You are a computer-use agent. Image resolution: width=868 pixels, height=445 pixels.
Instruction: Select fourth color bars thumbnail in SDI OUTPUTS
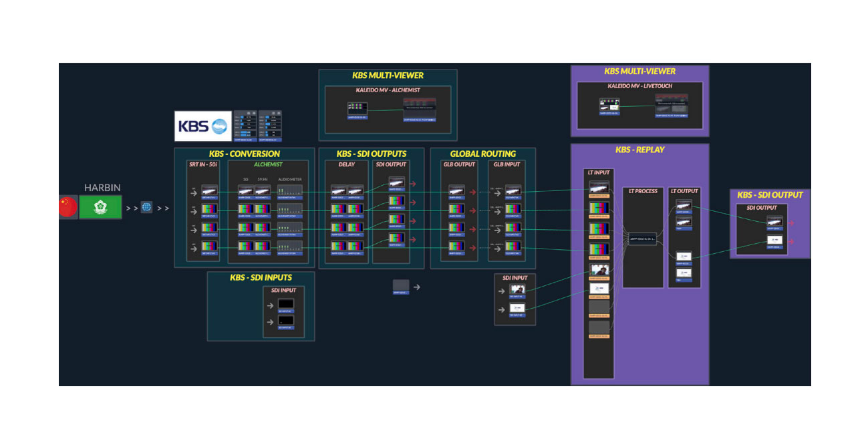(x=397, y=238)
